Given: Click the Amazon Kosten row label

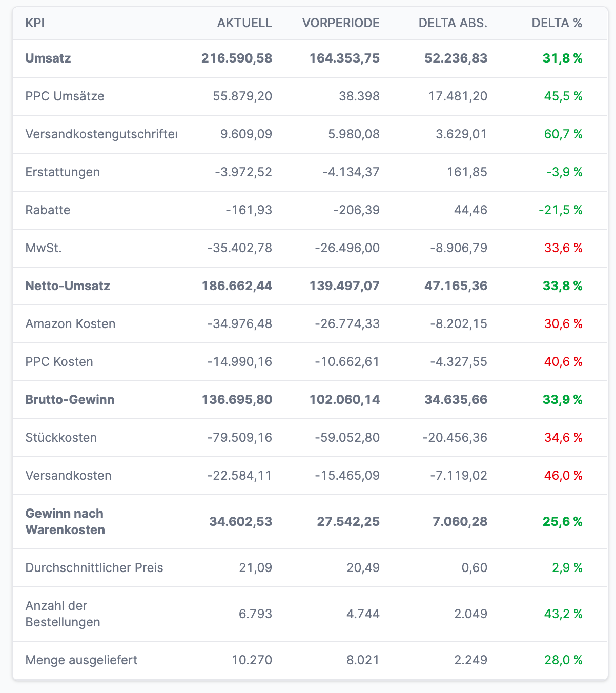Looking at the screenshot, I should pos(70,324).
